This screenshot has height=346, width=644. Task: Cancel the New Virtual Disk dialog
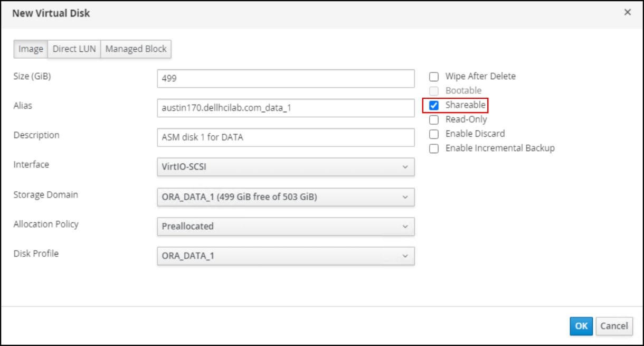point(614,326)
